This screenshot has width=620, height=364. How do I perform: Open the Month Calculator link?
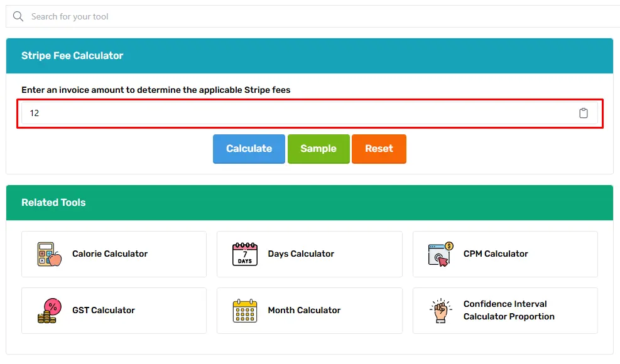[x=304, y=310]
